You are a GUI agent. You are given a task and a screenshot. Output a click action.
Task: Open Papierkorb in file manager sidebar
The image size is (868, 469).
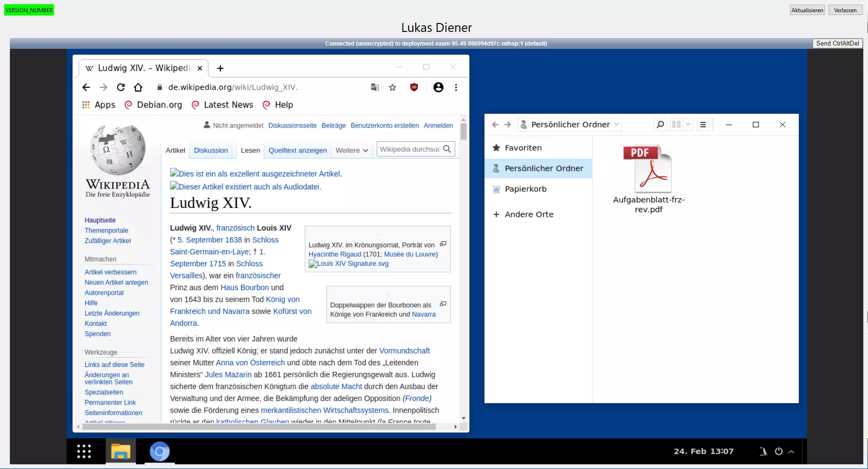526,189
